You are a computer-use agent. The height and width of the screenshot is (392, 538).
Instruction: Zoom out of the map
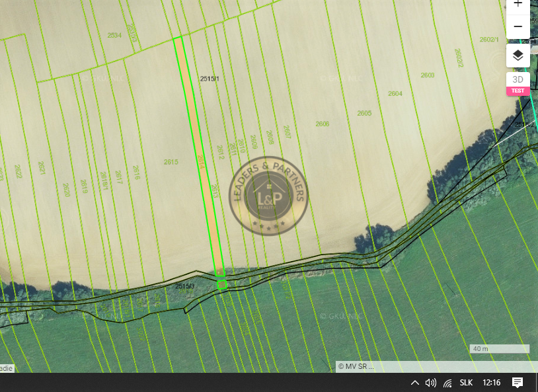518,27
